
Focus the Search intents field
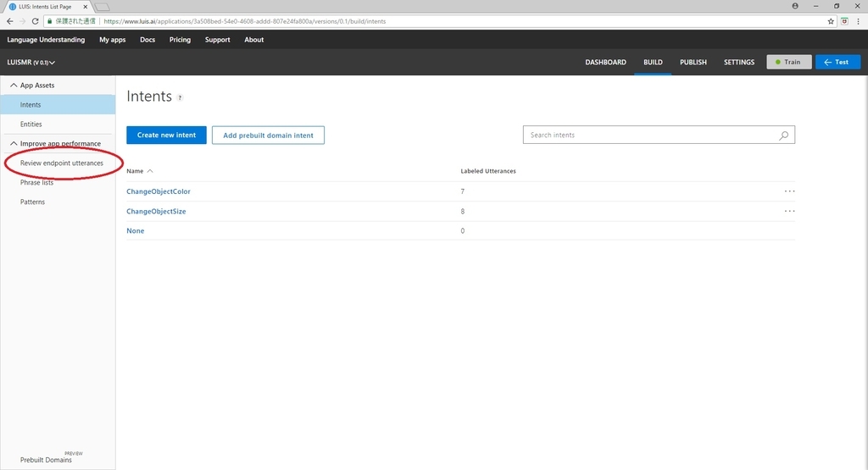click(659, 135)
